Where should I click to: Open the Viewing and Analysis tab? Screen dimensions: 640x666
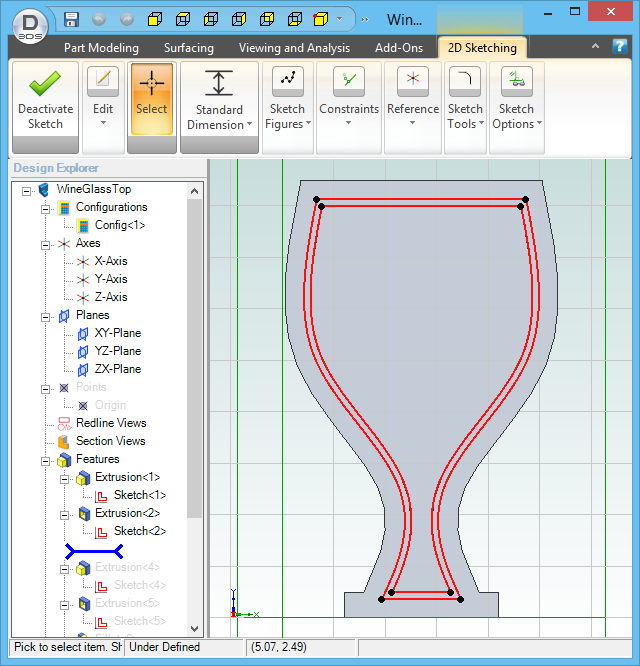tap(294, 48)
